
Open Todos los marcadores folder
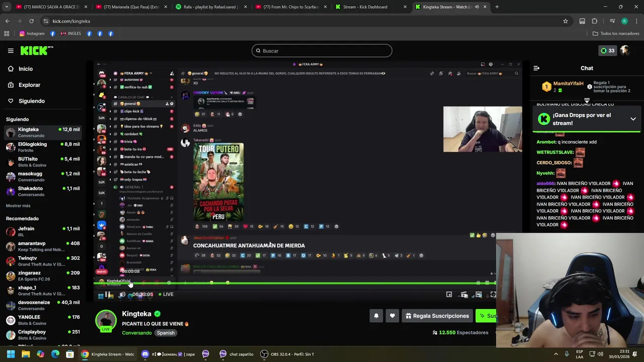[616, 34]
